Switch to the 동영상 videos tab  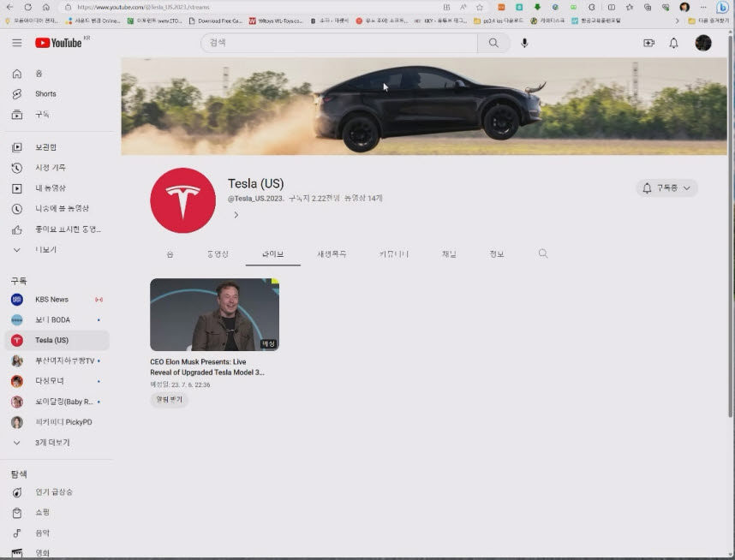coord(218,254)
